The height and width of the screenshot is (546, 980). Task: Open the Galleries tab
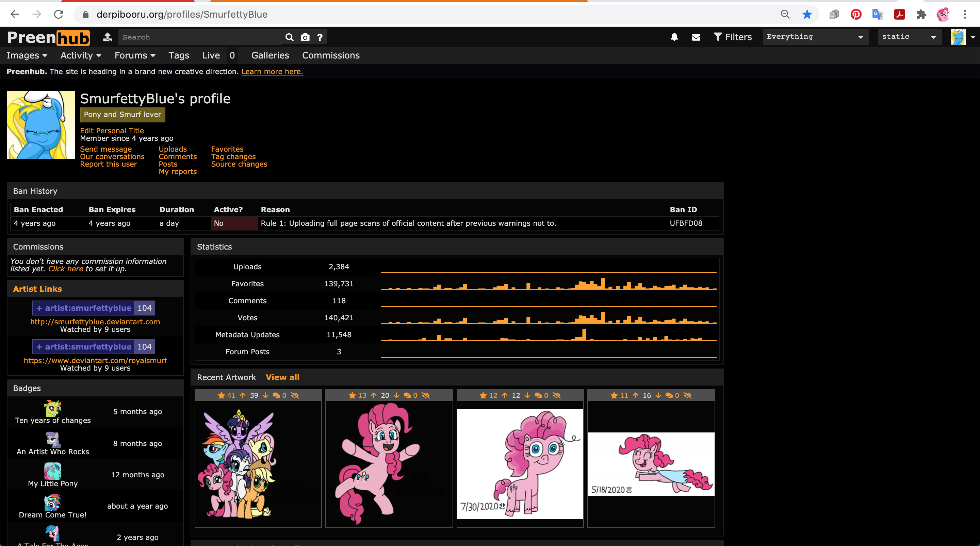point(270,55)
